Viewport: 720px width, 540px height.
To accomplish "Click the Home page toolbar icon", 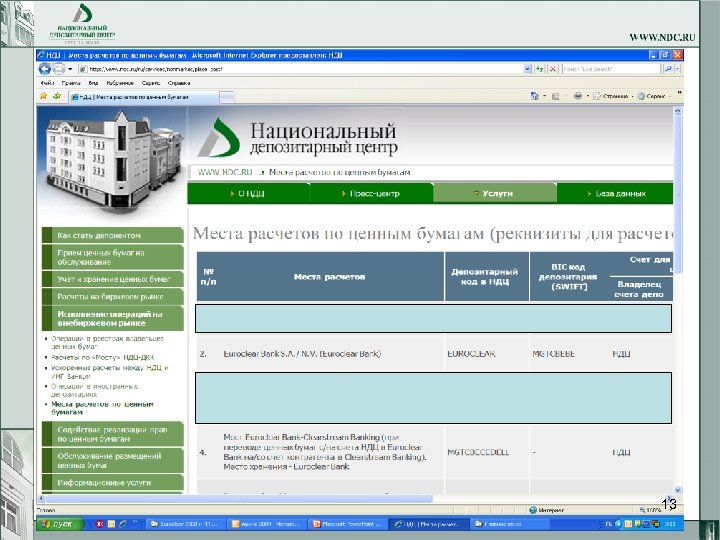I will (534, 96).
